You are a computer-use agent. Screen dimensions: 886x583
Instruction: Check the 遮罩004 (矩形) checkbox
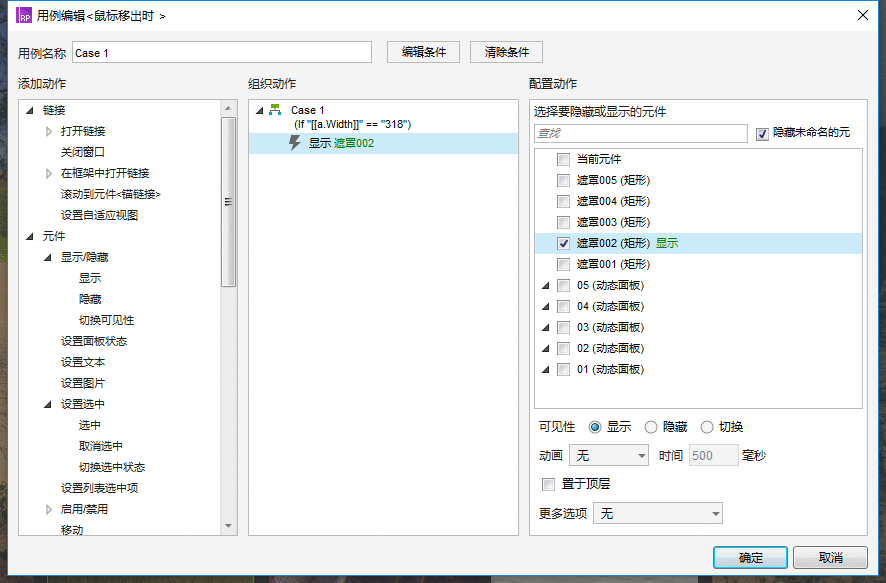pos(563,201)
